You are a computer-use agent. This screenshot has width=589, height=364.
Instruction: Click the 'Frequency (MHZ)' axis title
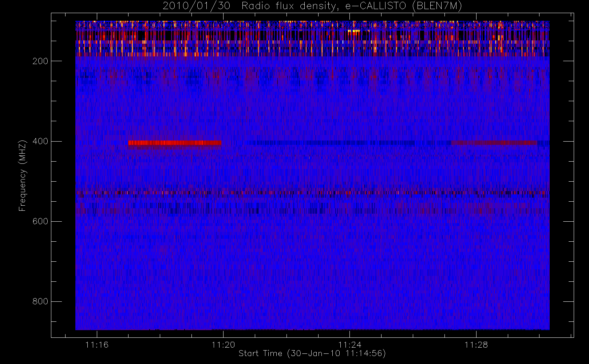tap(23, 175)
